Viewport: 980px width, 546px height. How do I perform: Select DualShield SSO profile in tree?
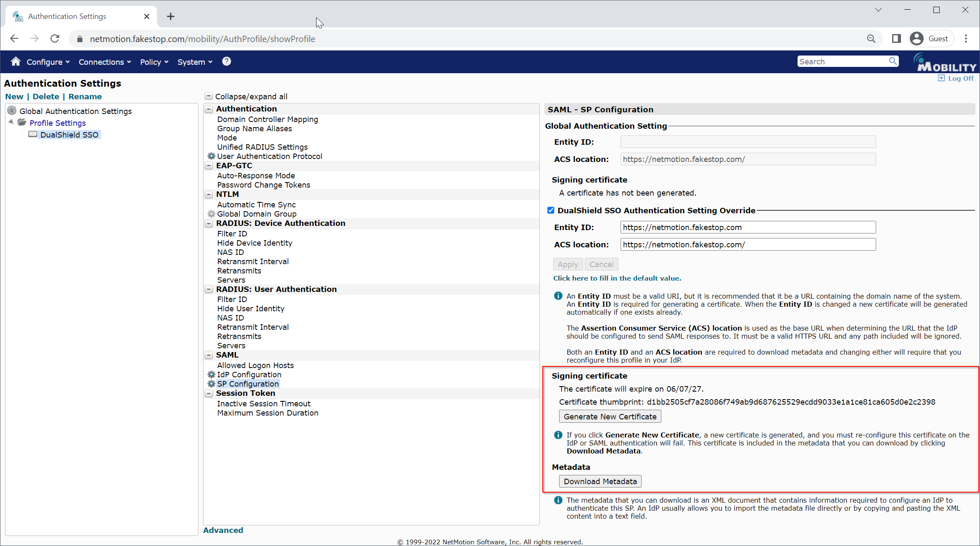[69, 135]
